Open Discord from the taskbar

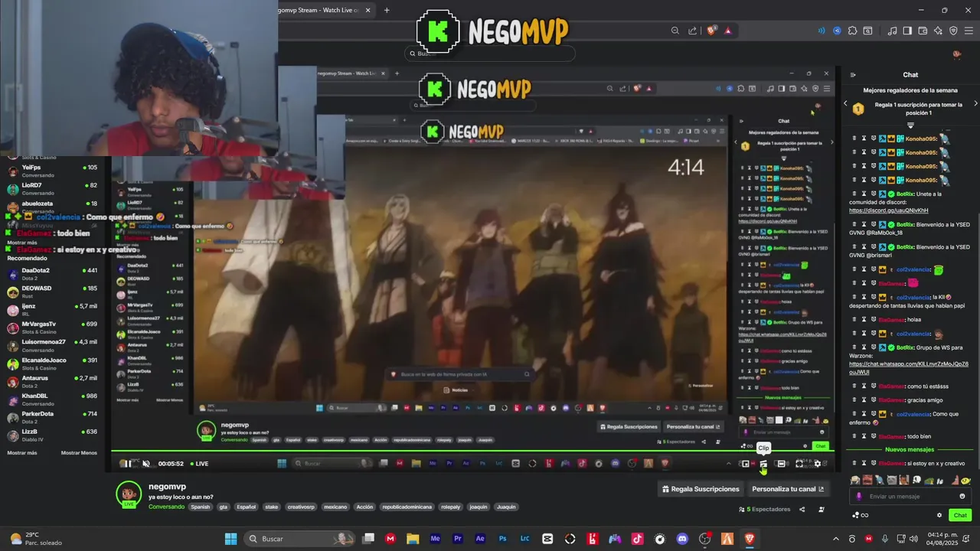coord(682,539)
